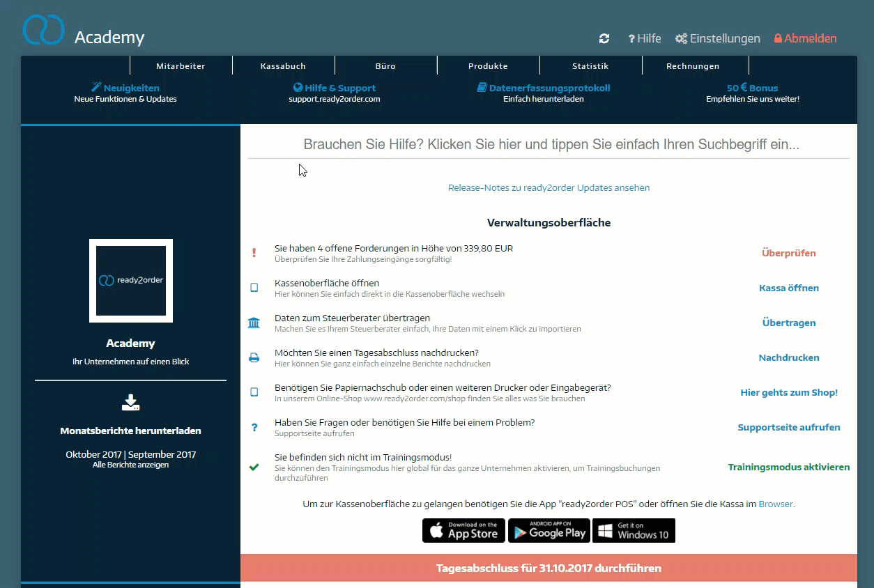The width and height of the screenshot is (874, 588).
Task: Click tablet icon beside Papiernachschub row
Action: (x=254, y=392)
